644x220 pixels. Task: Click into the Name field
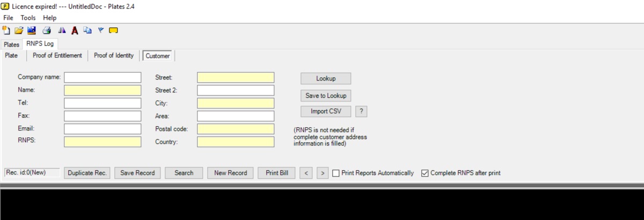[x=103, y=90]
